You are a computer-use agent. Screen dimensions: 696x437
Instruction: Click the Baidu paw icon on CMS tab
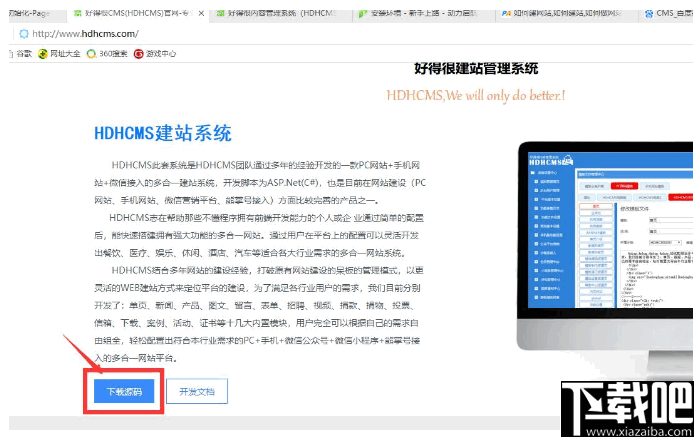[649, 13]
